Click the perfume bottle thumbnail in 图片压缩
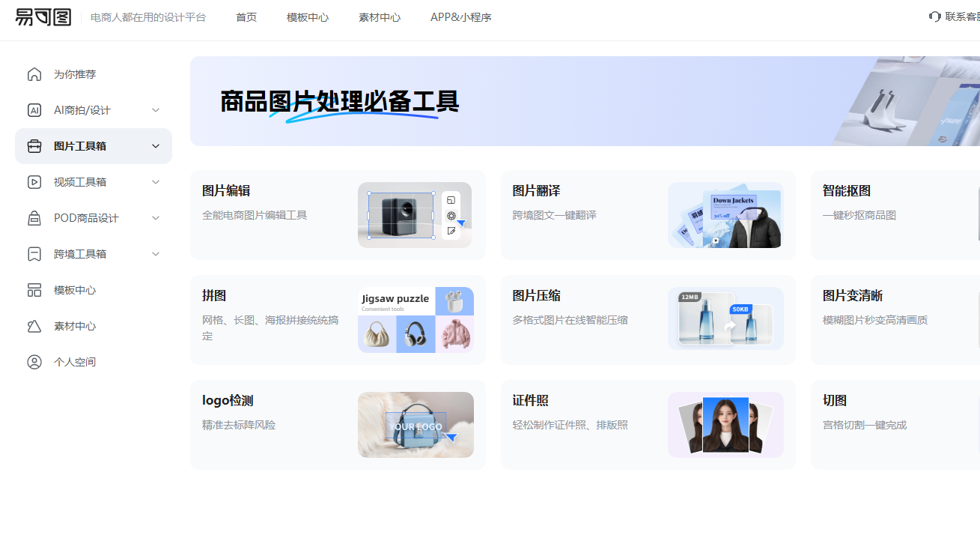This screenshot has width=980, height=559. pos(725,320)
